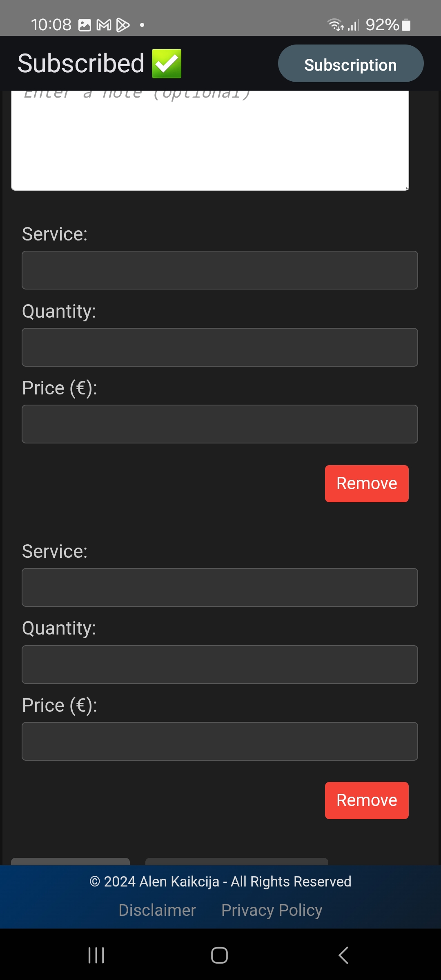Open the Privacy Policy link
This screenshot has width=441, height=980.
[x=272, y=910]
